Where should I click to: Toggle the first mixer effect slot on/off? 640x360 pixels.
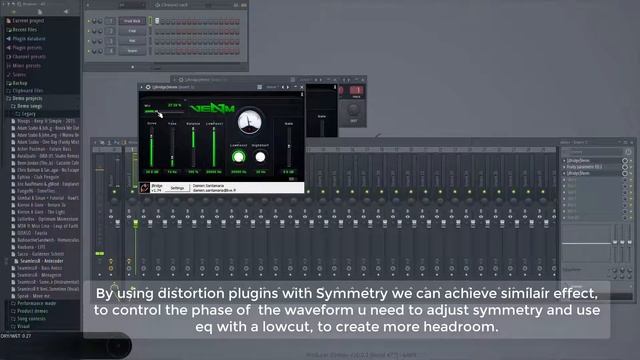(624, 161)
